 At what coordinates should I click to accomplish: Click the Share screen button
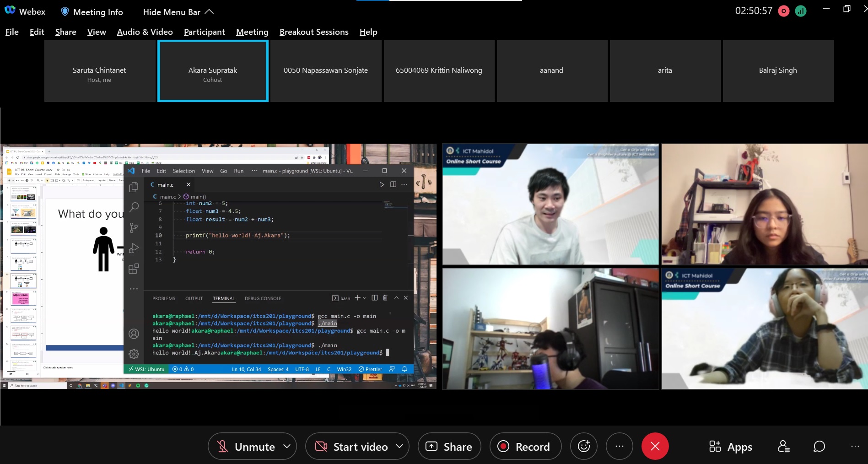click(x=449, y=447)
